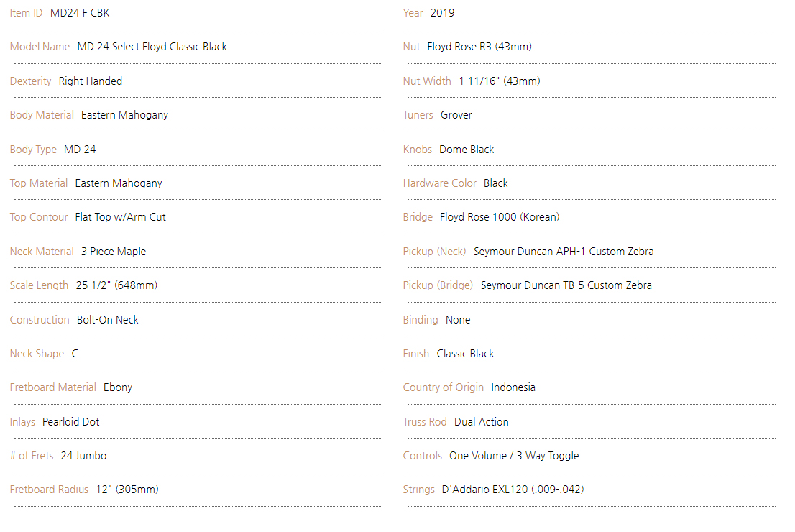
Task: Click Seymour Duncan TB-5 bridge pickup text
Action: point(566,285)
